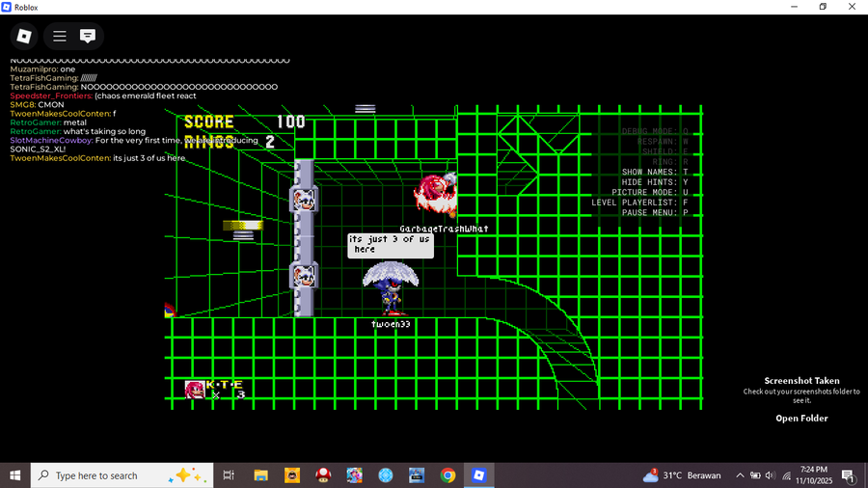
Task: Click RetroGamer message 'metal'
Action: 74,122
